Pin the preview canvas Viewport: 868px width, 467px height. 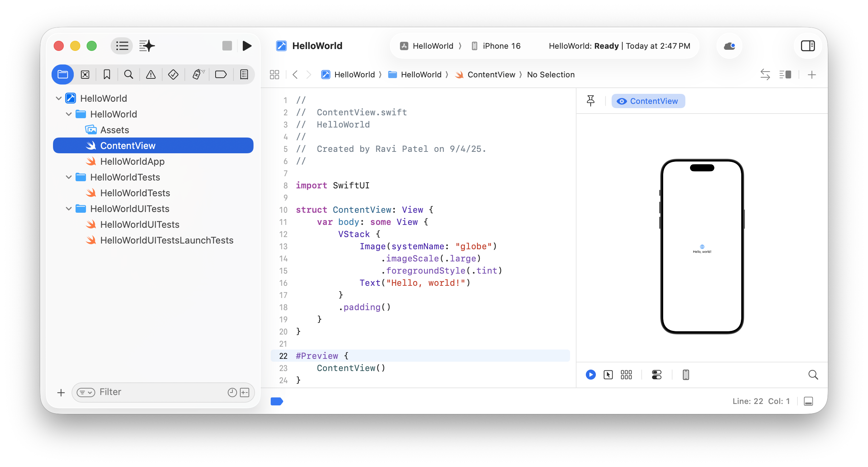coord(591,101)
